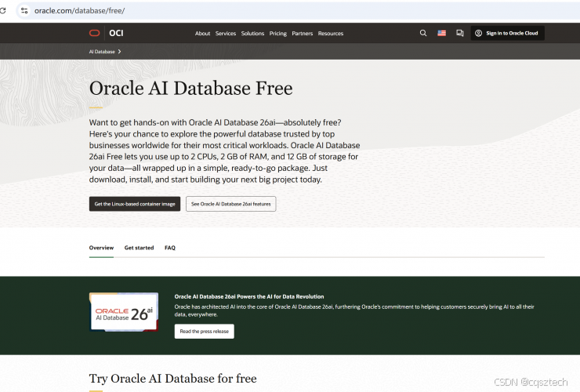
Task: Click the search magnifier icon
Action: click(423, 33)
